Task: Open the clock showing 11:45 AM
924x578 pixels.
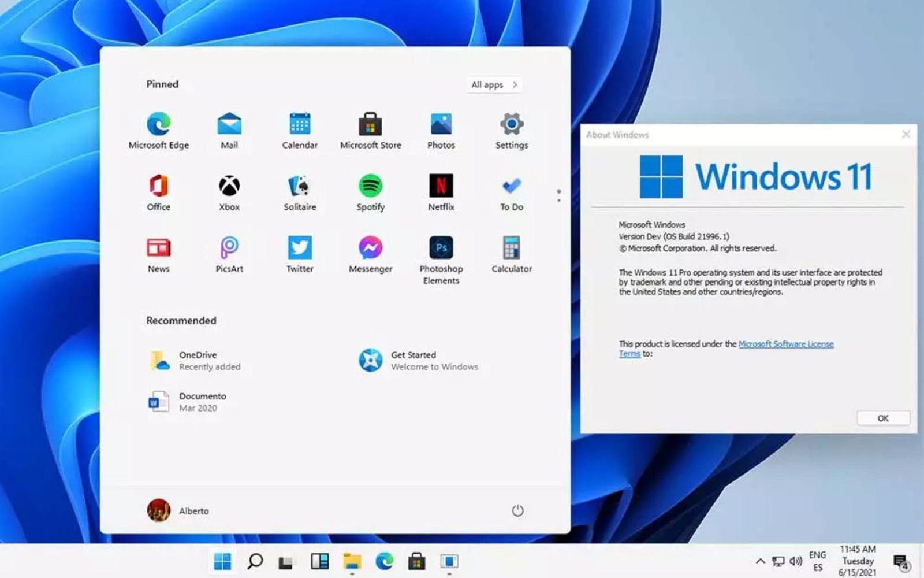Action: 858,561
